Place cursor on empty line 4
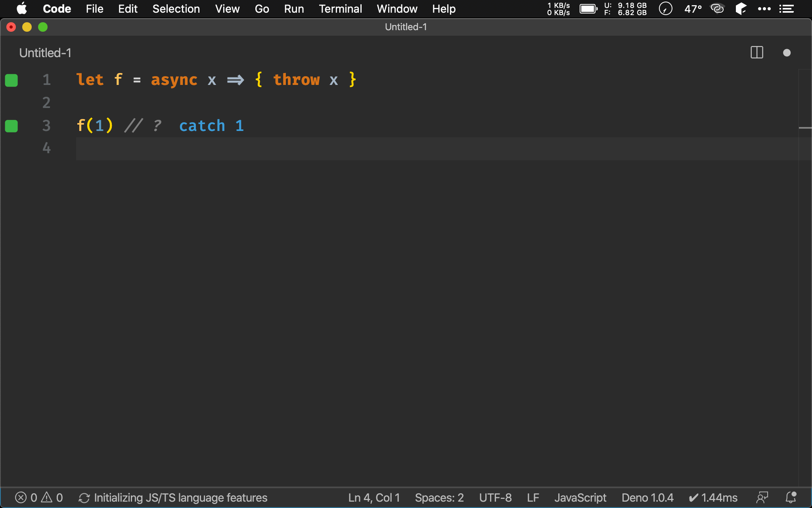This screenshot has width=812, height=508. 238,149
